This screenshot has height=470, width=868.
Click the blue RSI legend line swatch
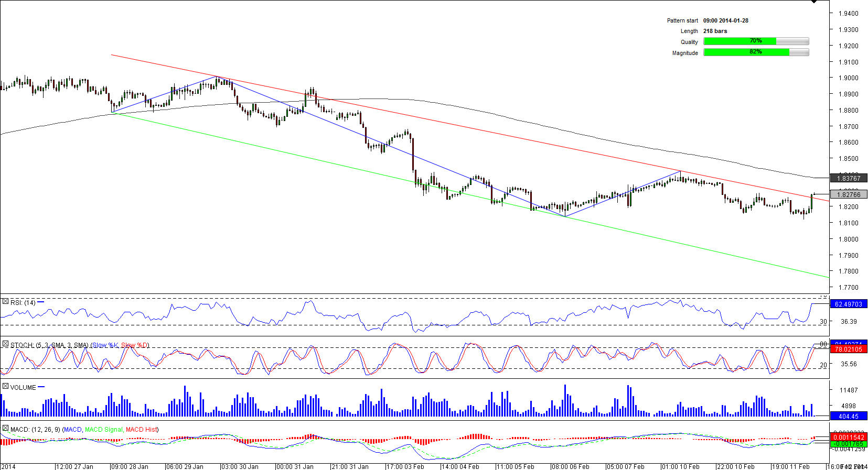tap(41, 302)
